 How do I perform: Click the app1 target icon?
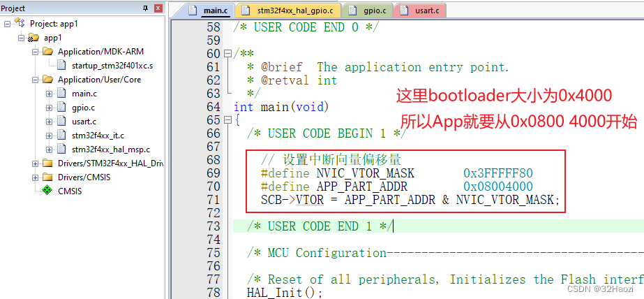tap(33, 38)
